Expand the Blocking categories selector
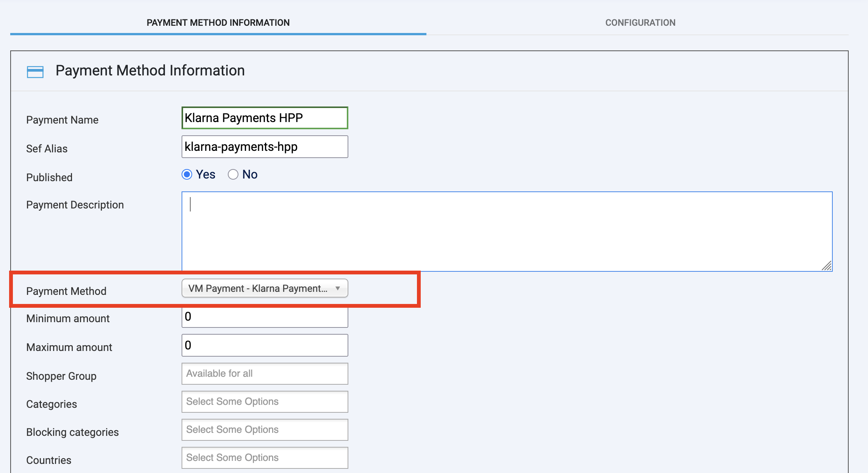 point(265,429)
